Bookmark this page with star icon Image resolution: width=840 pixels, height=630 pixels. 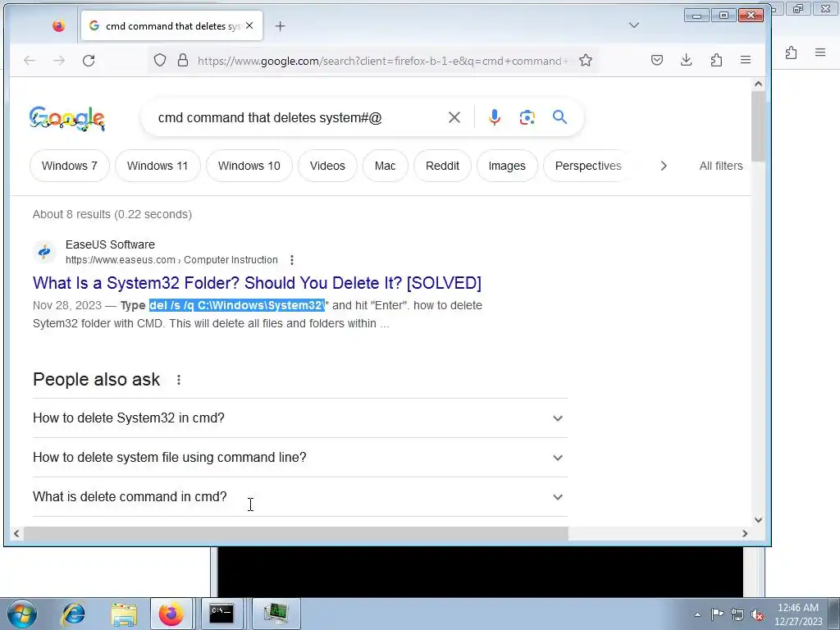click(586, 60)
